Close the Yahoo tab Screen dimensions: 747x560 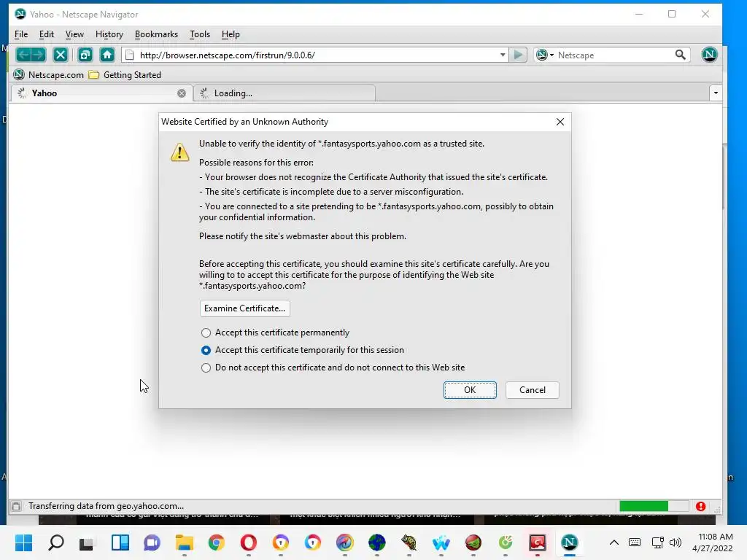point(182,93)
